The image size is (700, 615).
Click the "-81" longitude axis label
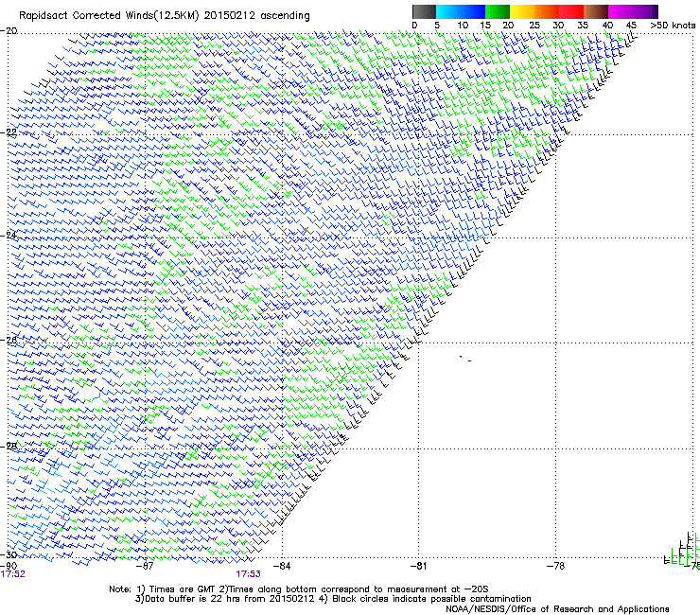418,566
